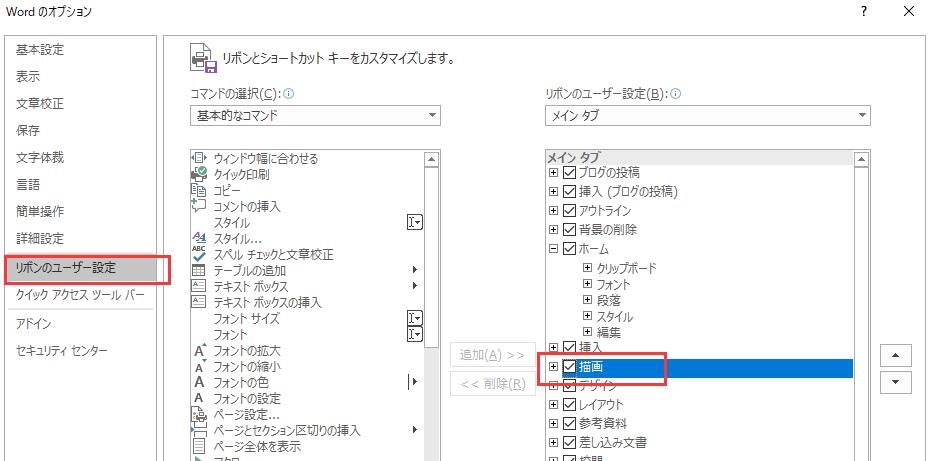This screenshot has height=461, width=928.
Task: Select the フォントの拡大 icon
Action: tap(199, 350)
